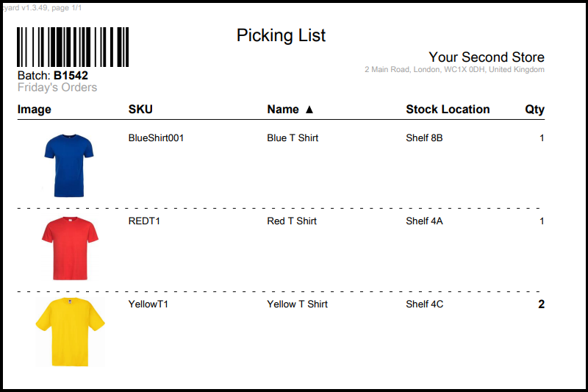Click Shelf 4C stock location

click(x=425, y=304)
